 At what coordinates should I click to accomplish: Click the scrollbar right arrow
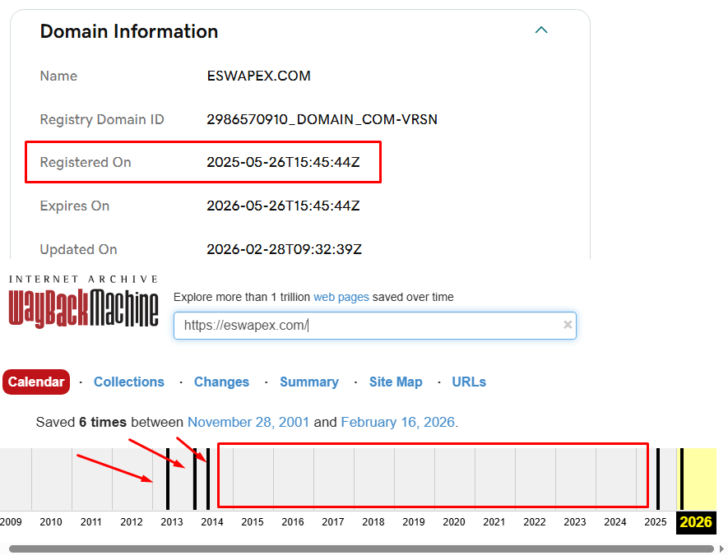[721, 548]
